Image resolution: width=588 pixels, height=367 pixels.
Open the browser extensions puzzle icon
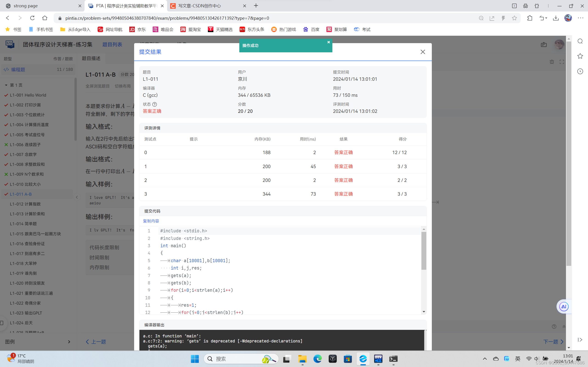coord(530,18)
